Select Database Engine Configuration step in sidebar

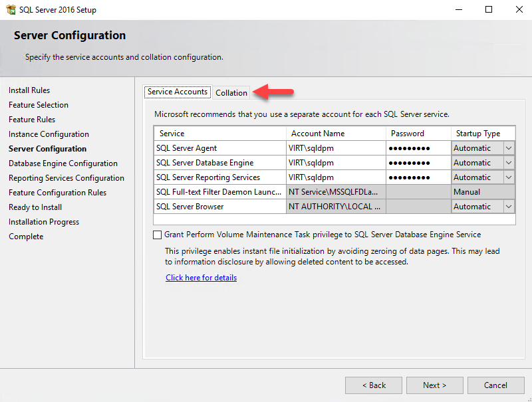tap(63, 163)
